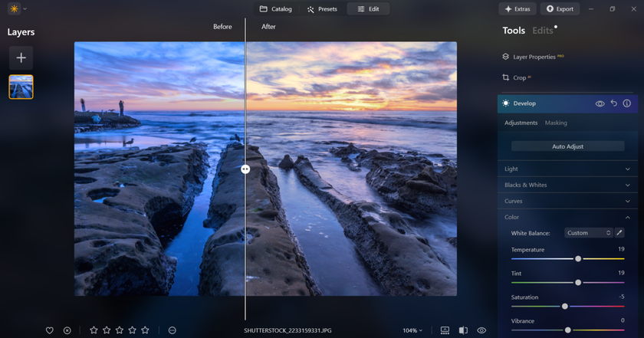Mark photo as favorite with heart

[50, 330]
